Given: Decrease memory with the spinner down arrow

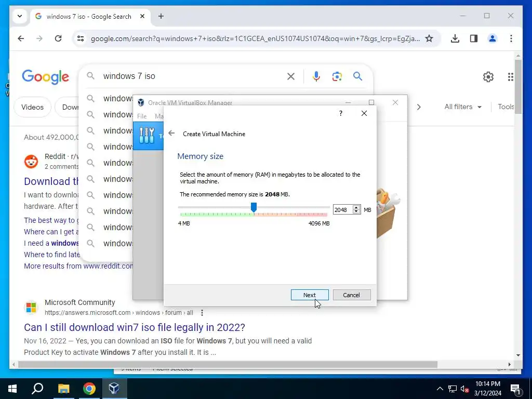Looking at the screenshot, I should [356, 212].
